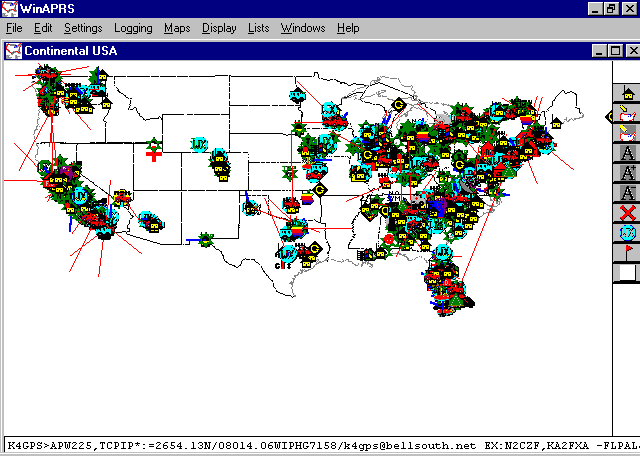640x456 pixels.
Task: Select the red flag tool icon
Action: pos(626,252)
